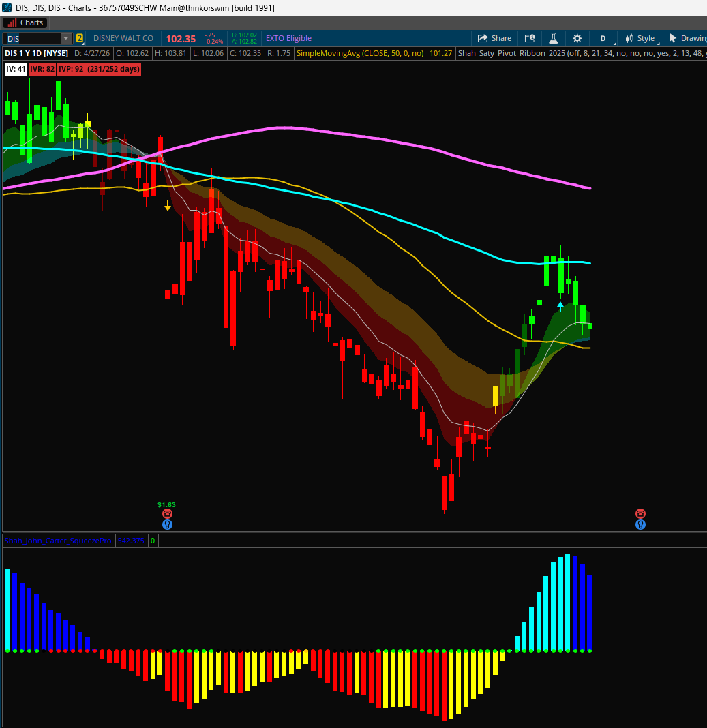707x728 pixels.
Task: Open the D timeframe selector
Action: click(x=603, y=39)
